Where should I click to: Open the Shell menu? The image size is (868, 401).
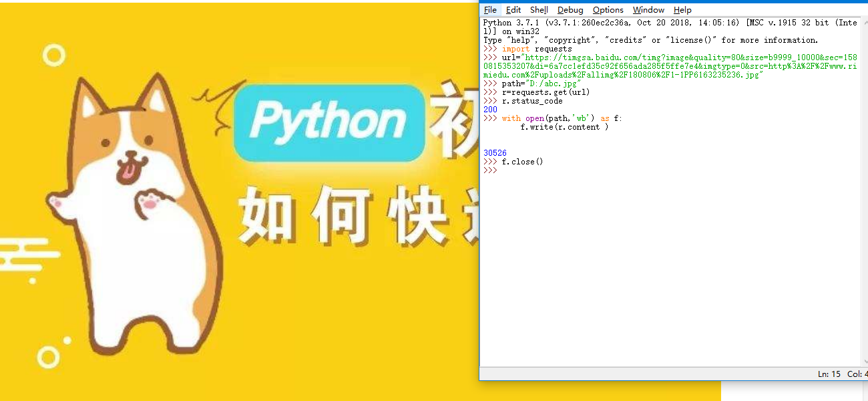539,10
